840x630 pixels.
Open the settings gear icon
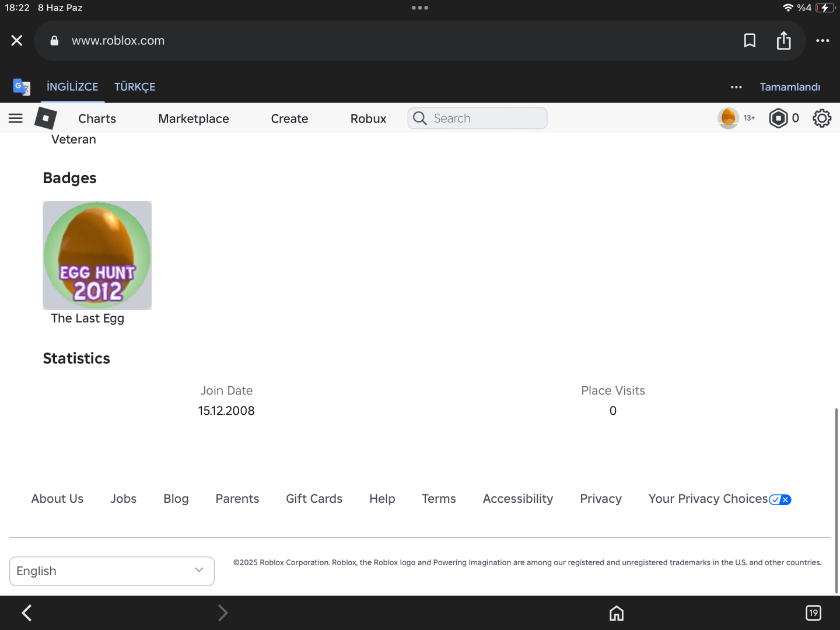point(822,118)
